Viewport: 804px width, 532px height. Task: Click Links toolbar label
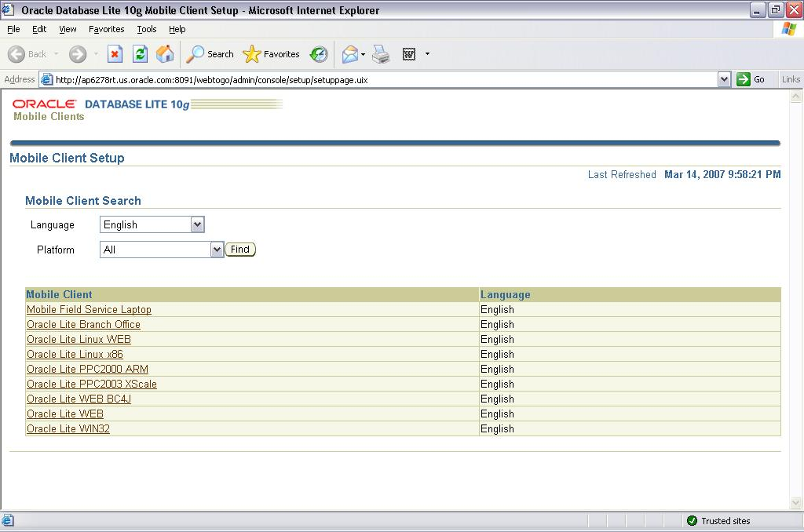pos(791,79)
